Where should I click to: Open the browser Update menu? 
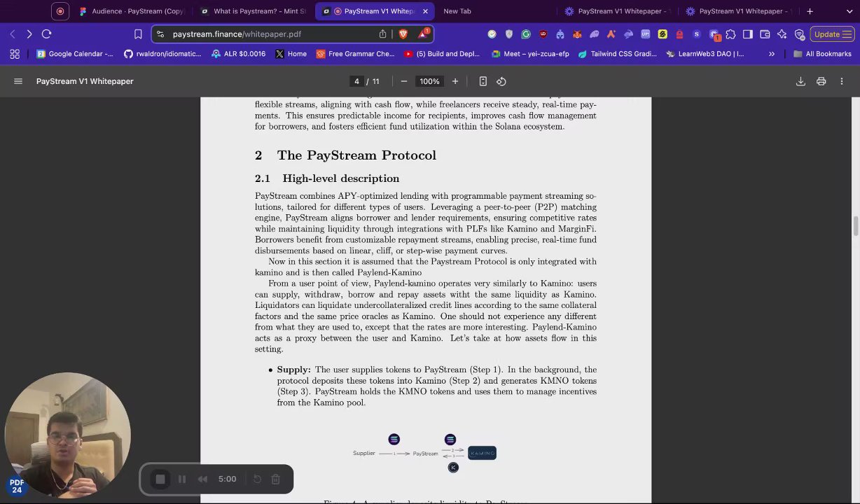click(832, 34)
